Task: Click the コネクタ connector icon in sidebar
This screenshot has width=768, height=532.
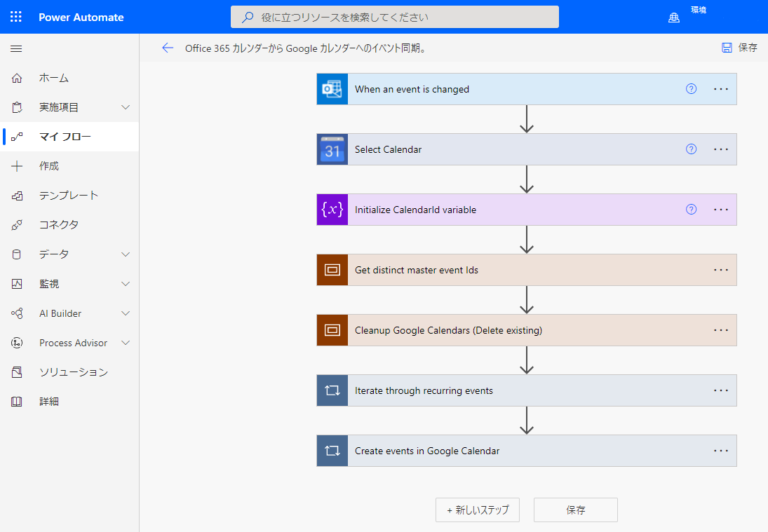Action: point(17,224)
